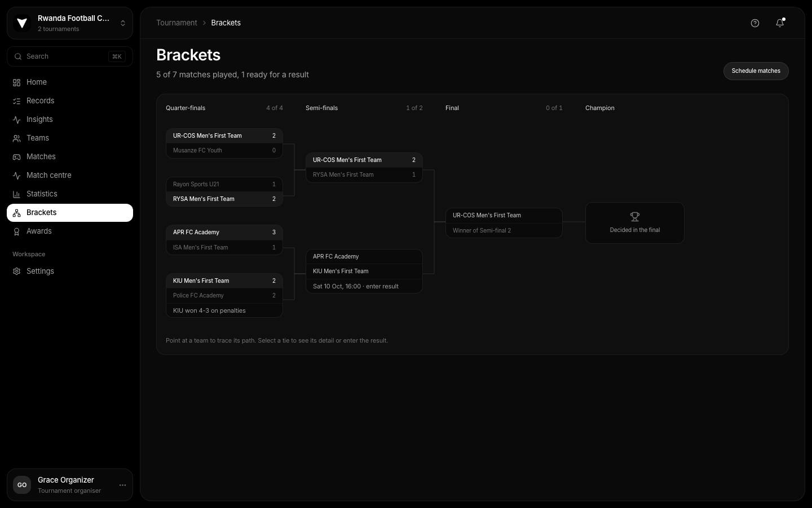Select APR FC Academy quarter-final row

(224, 233)
